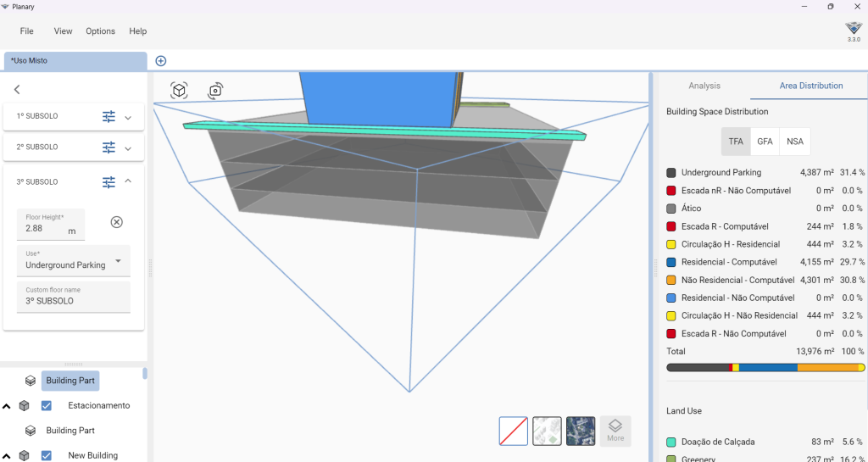Click the area distribution color bar

[765, 367]
